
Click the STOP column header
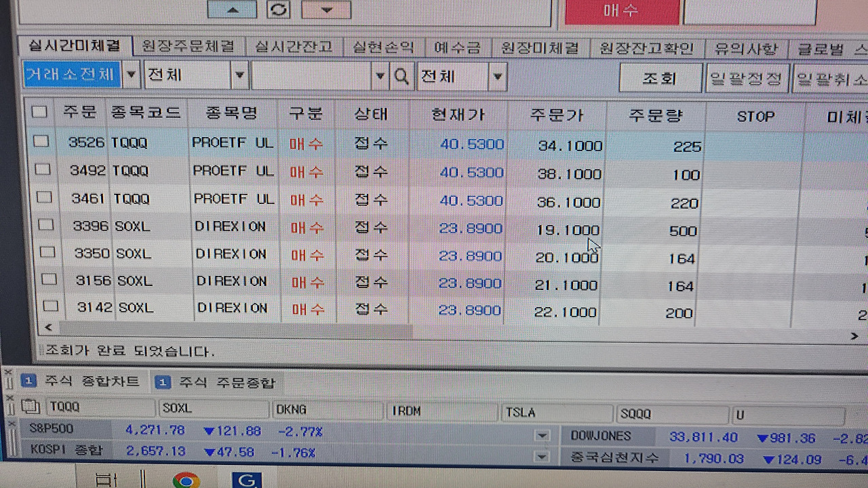pos(755,117)
